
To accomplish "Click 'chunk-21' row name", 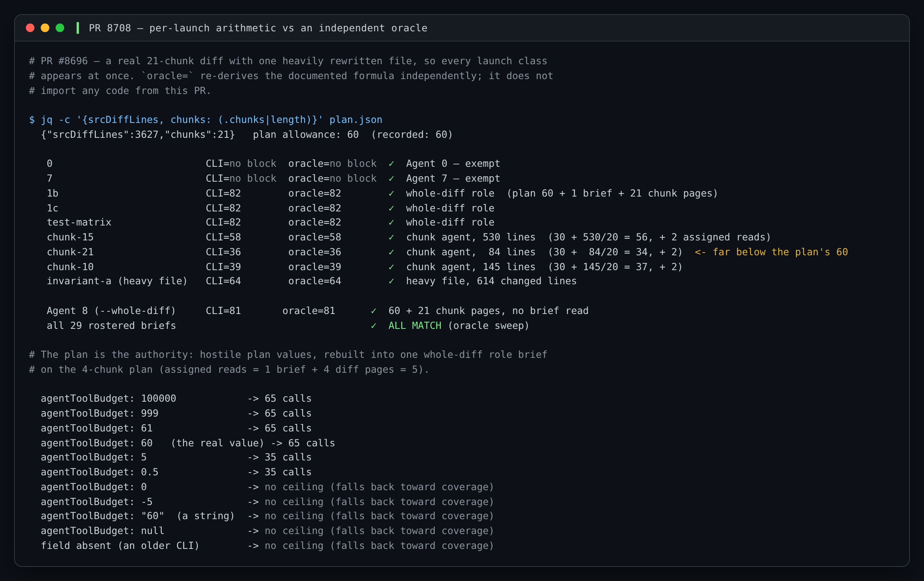I will pos(70,252).
